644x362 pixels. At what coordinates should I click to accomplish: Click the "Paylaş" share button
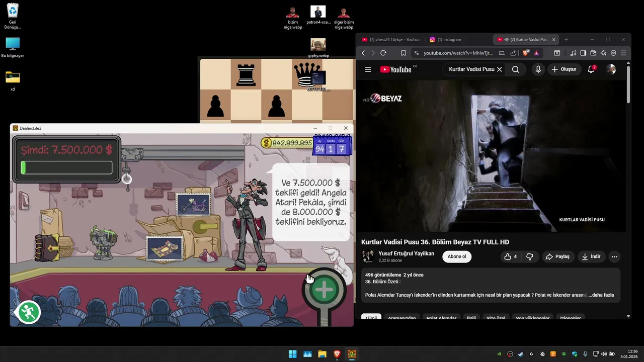point(558,256)
